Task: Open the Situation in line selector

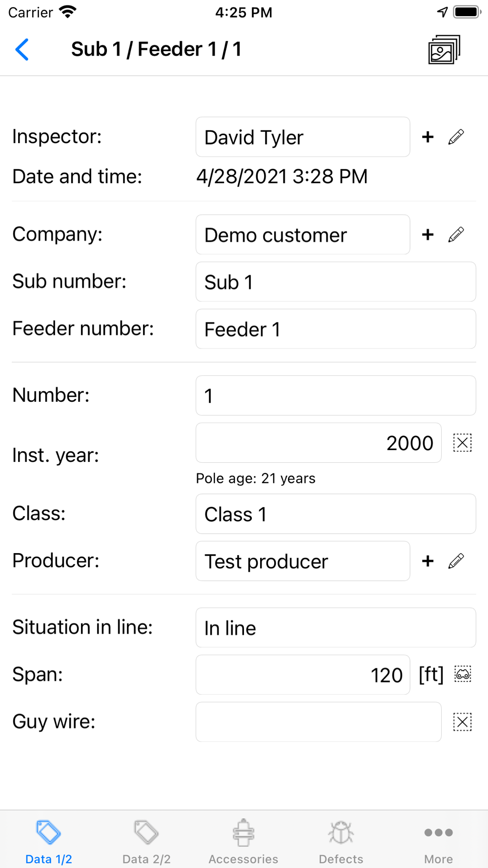Action: (x=335, y=628)
